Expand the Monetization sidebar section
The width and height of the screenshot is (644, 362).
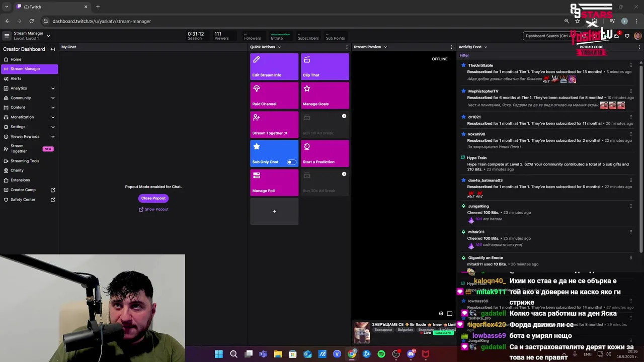point(53,117)
